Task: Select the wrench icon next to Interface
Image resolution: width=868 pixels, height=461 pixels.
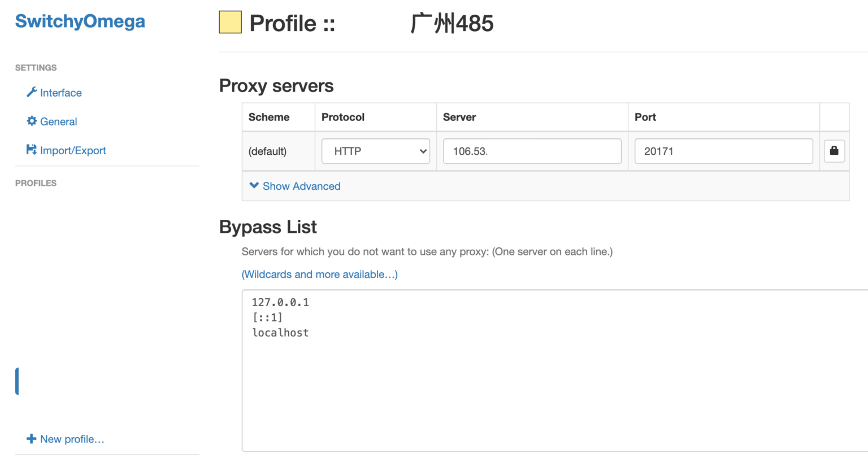Action: click(x=32, y=93)
